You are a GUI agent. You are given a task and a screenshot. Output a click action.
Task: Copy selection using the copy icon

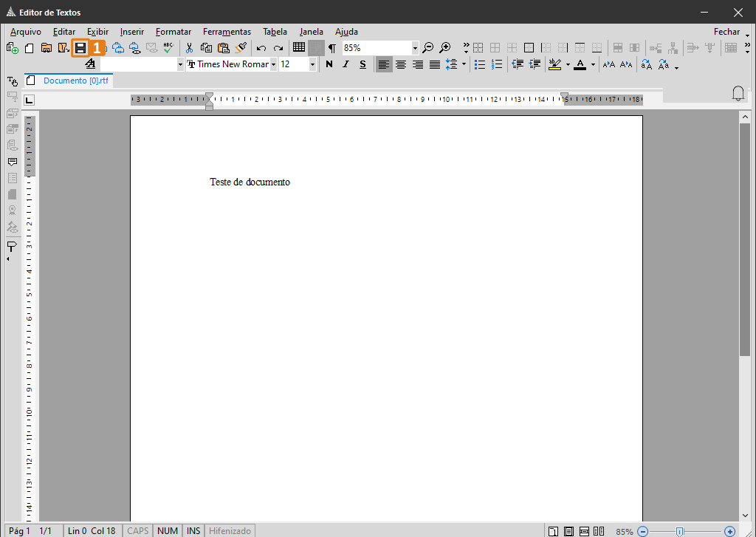[x=207, y=48]
